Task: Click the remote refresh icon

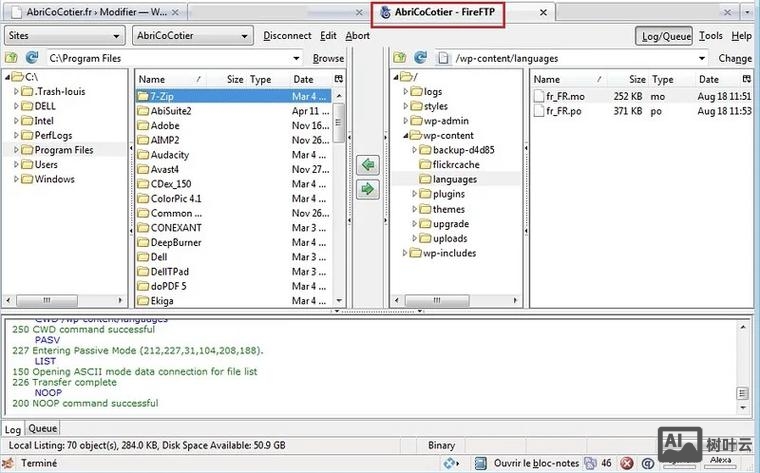Action: (421, 58)
